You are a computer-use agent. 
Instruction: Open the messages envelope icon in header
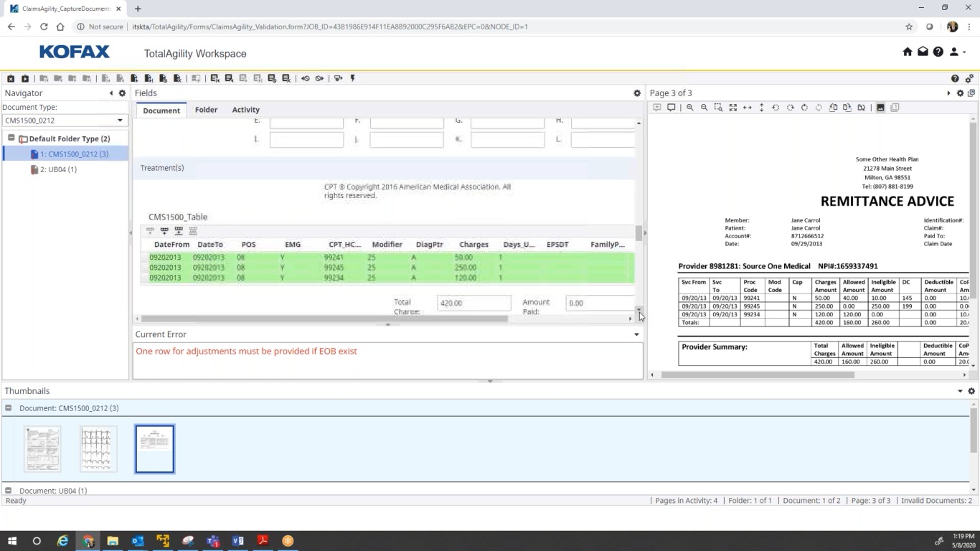(x=923, y=52)
